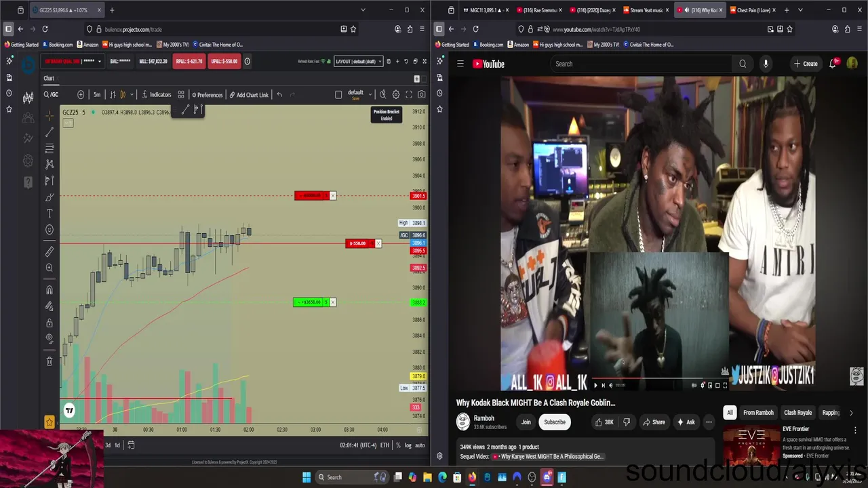The height and width of the screenshot is (488, 868).
Task: Select the From Ramboh filter chip
Action: (x=758, y=413)
